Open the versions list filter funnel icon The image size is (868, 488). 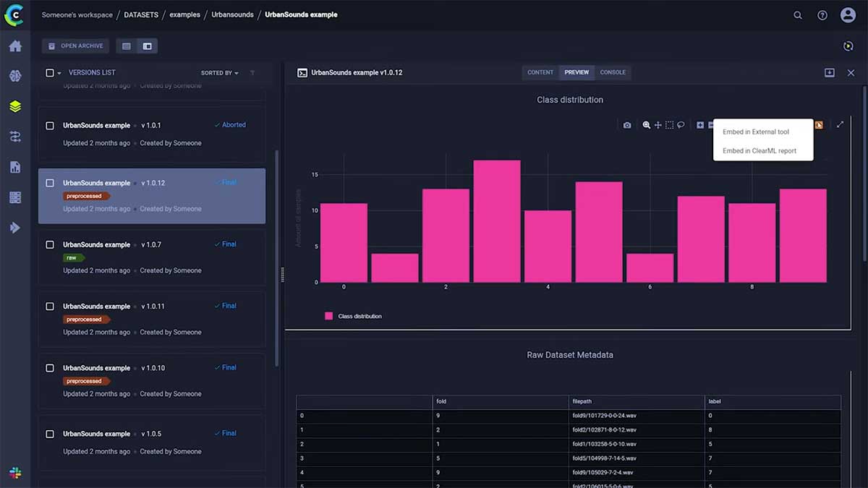click(x=252, y=73)
